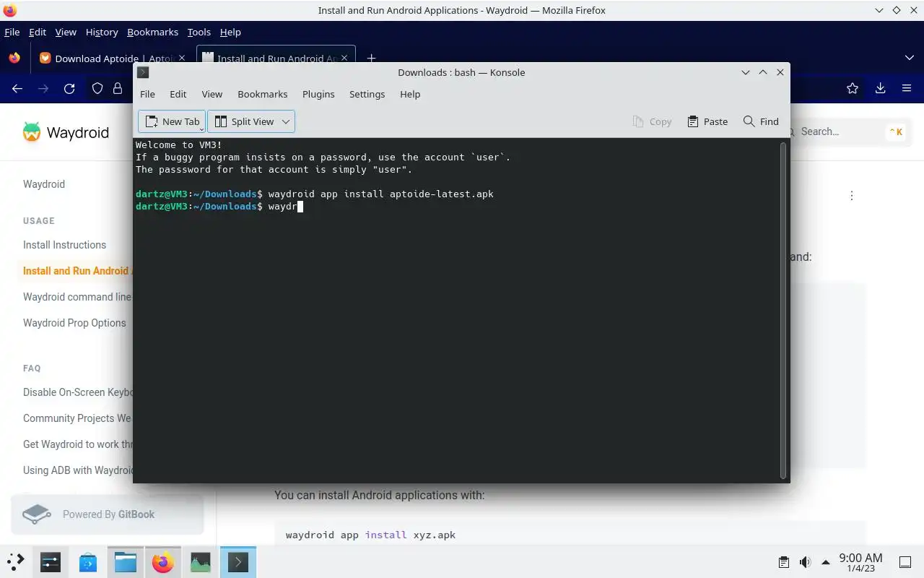Screen dimensions: 924x578
Task: Click the New Tab button in Konsole
Action: click(x=172, y=121)
